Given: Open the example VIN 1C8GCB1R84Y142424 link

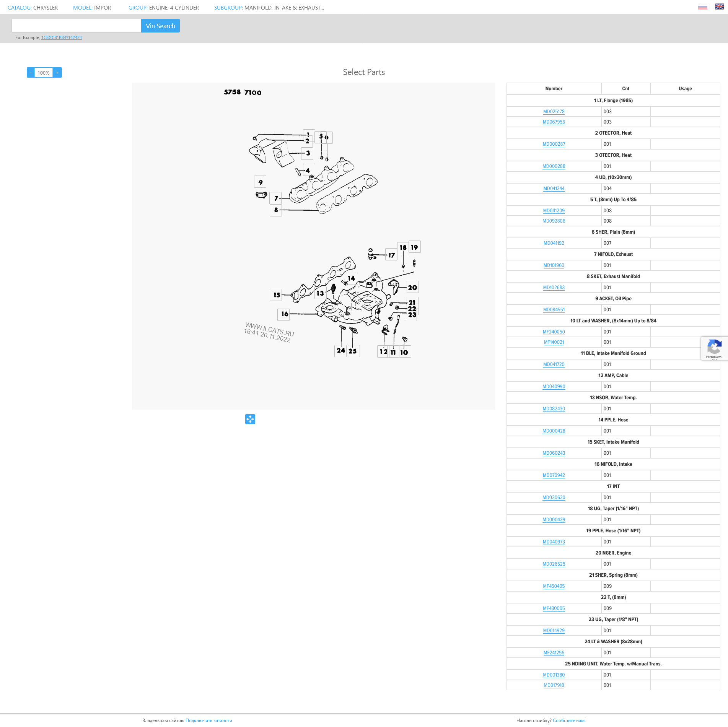Looking at the screenshot, I should [62, 37].
